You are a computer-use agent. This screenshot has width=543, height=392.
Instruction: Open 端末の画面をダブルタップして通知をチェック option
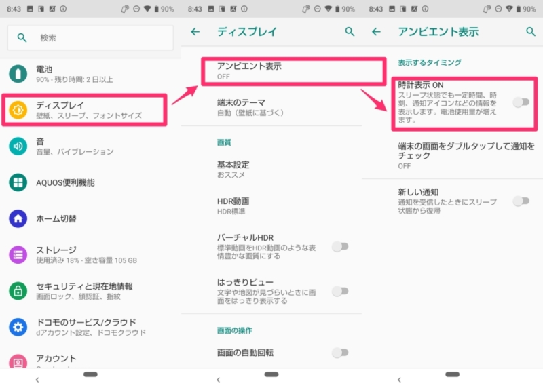click(452, 155)
